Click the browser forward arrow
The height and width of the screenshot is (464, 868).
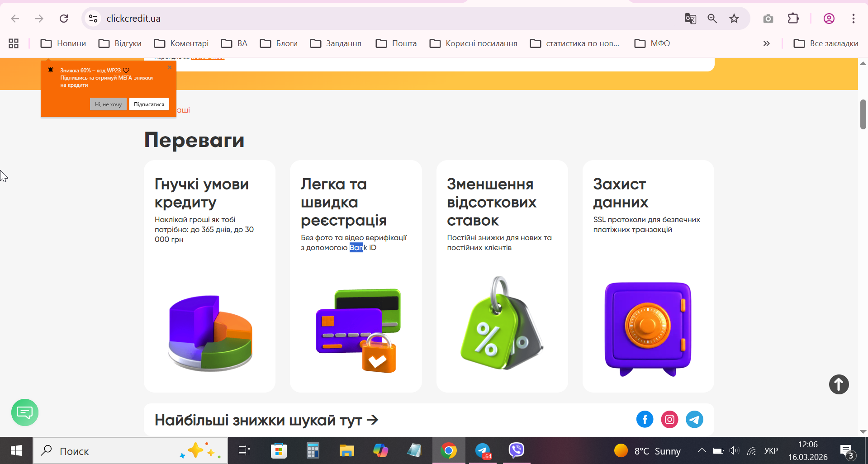(39, 19)
